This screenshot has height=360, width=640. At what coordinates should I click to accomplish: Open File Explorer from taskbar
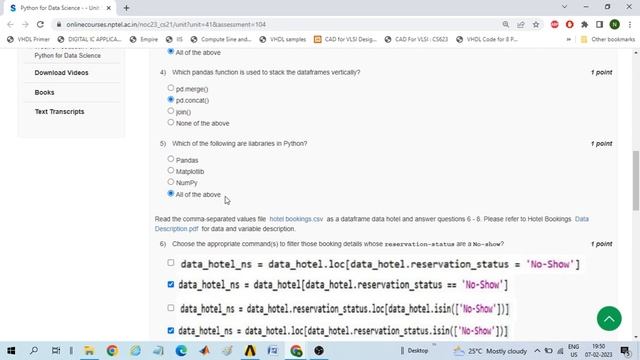coord(89,351)
